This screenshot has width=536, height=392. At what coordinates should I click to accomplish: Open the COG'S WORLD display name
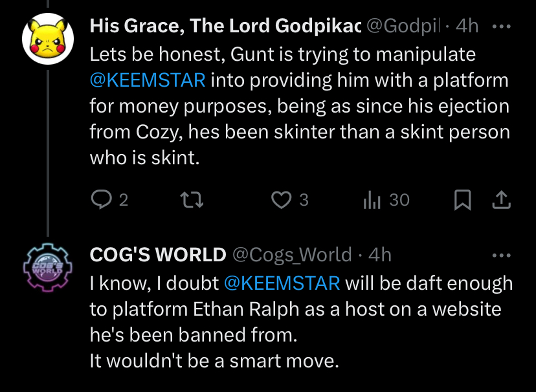pos(158,255)
